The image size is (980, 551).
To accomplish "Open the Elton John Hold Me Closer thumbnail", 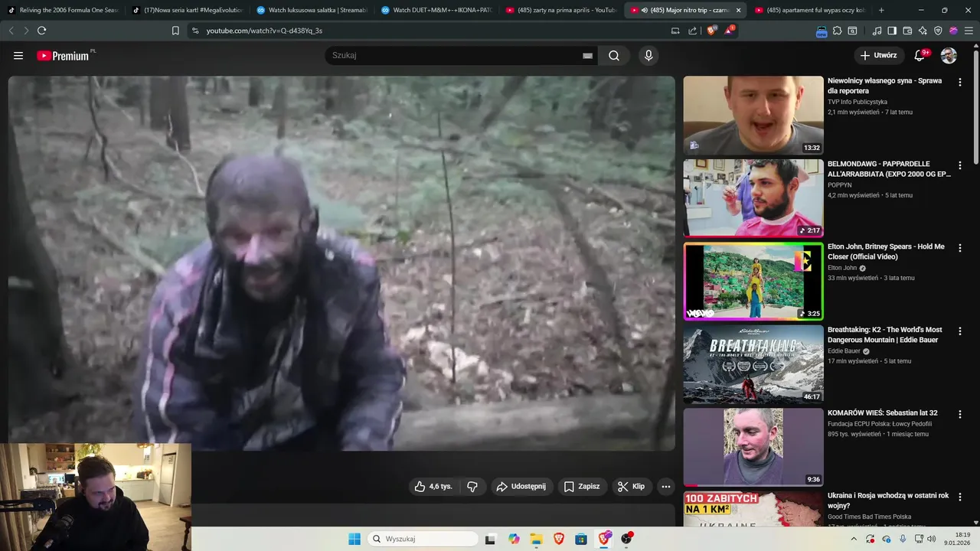I will tap(753, 281).
